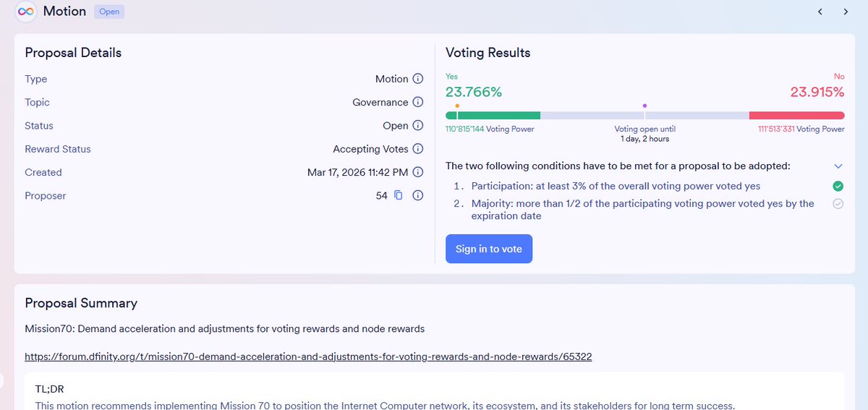Click the infinity logo icon at top left

[26, 12]
